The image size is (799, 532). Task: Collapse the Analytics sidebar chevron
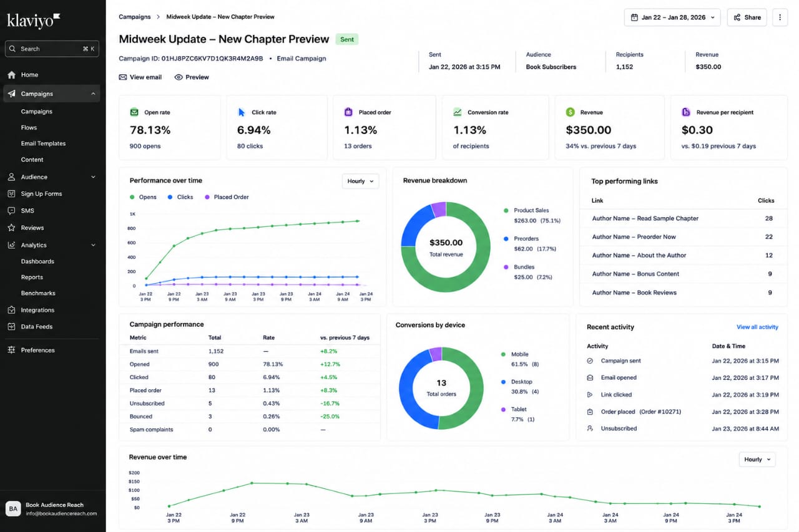pos(94,245)
